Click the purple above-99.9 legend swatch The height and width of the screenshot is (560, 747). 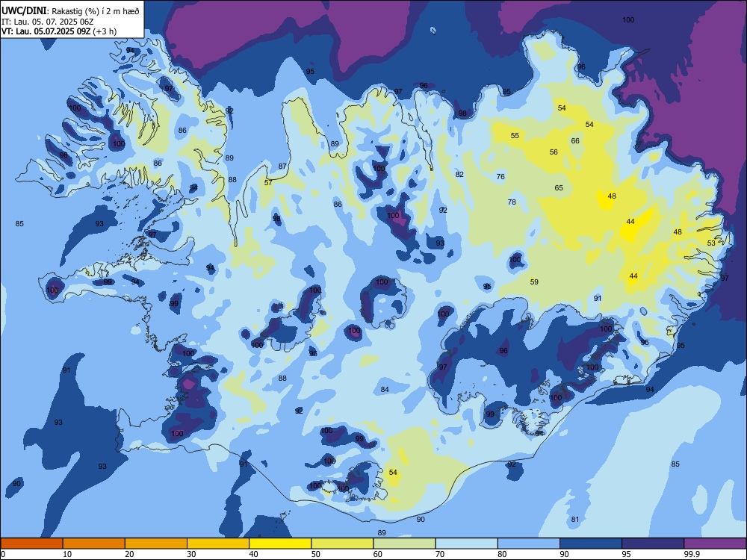coord(715,544)
